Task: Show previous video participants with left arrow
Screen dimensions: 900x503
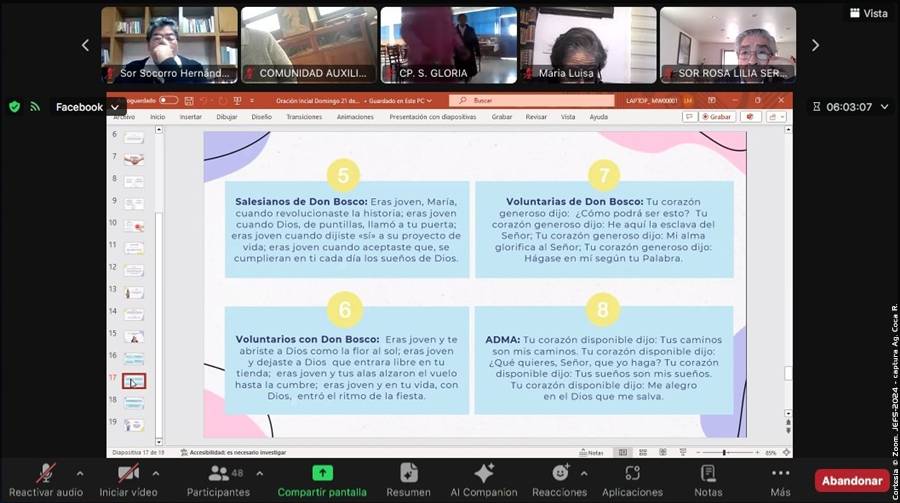Action: click(86, 45)
